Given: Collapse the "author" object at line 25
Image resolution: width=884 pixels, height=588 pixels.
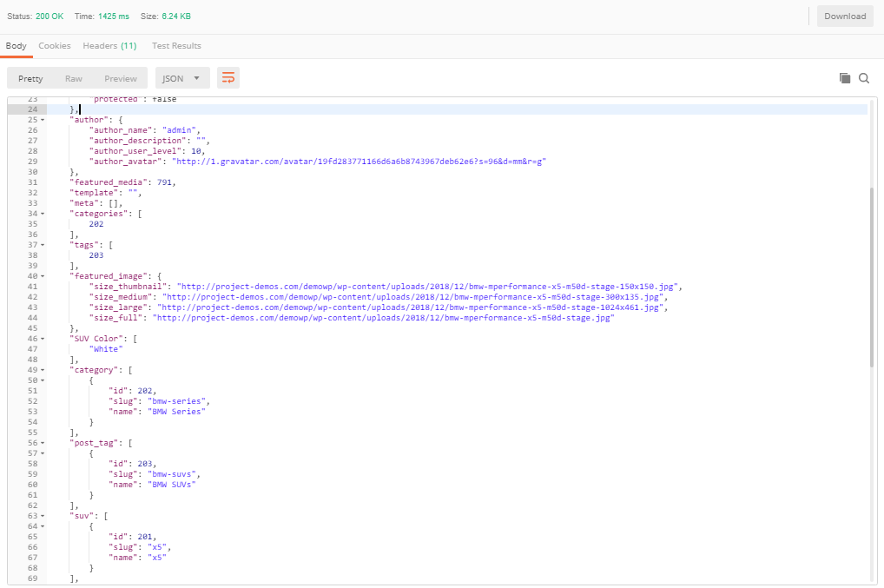Looking at the screenshot, I should click(43, 120).
